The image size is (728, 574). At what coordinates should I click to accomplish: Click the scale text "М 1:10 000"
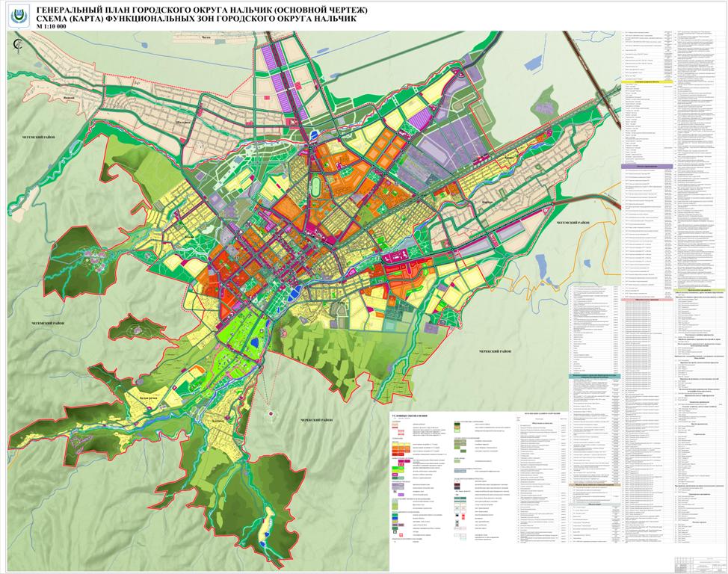[x=51, y=26]
